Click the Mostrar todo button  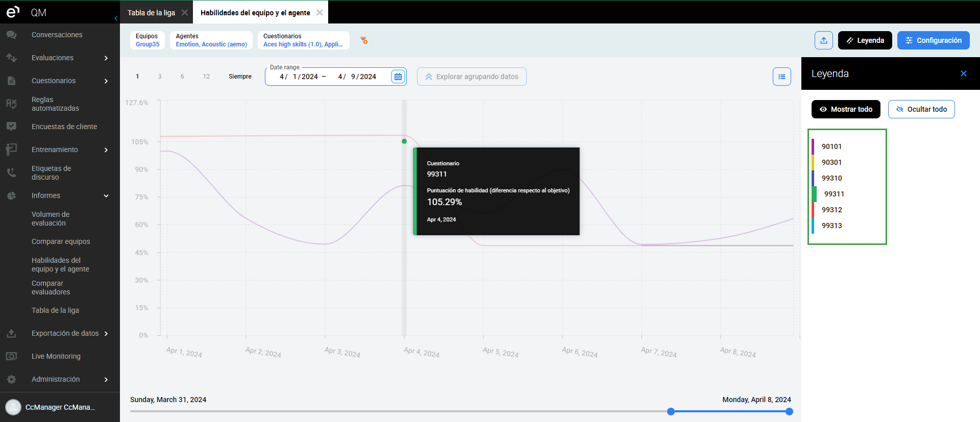click(846, 109)
